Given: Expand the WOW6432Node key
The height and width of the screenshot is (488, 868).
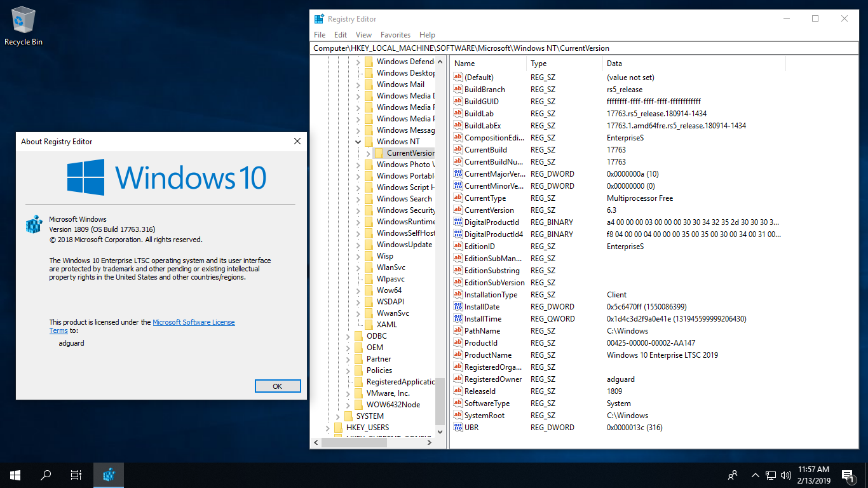Looking at the screenshot, I should click(348, 404).
